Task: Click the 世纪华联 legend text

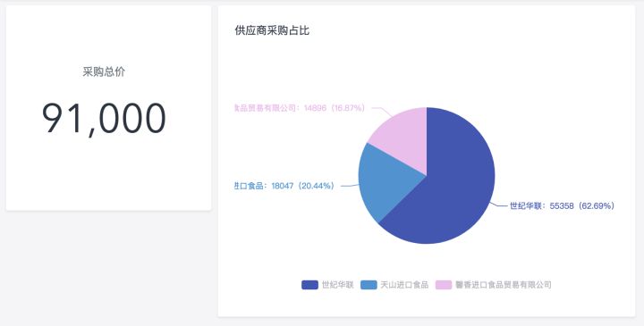Action: tap(337, 285)
